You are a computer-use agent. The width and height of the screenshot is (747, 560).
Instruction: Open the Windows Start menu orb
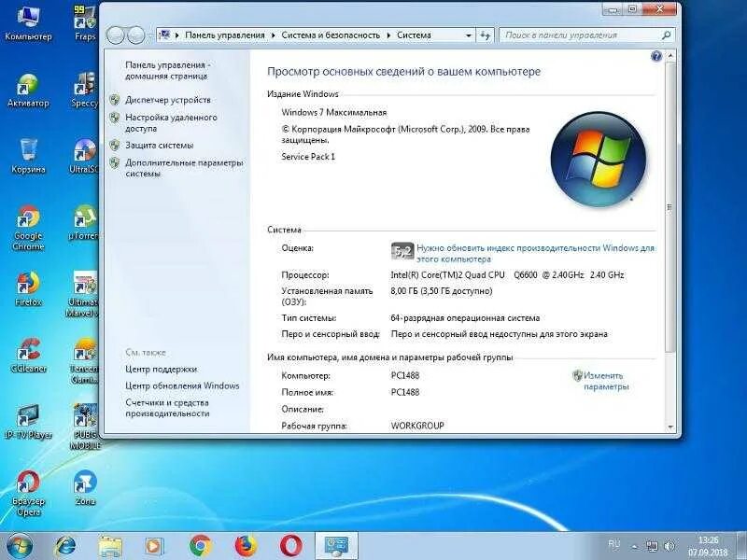click(20, 546)
